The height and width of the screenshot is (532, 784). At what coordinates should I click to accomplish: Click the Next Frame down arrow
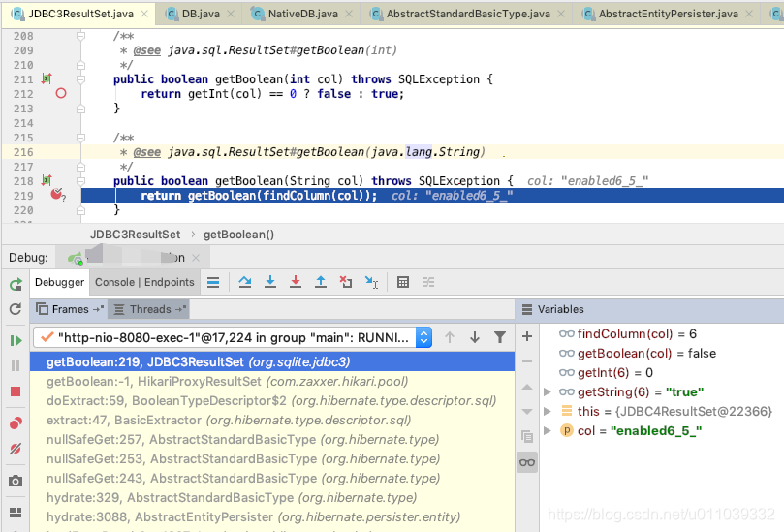[x=475, y=337]
